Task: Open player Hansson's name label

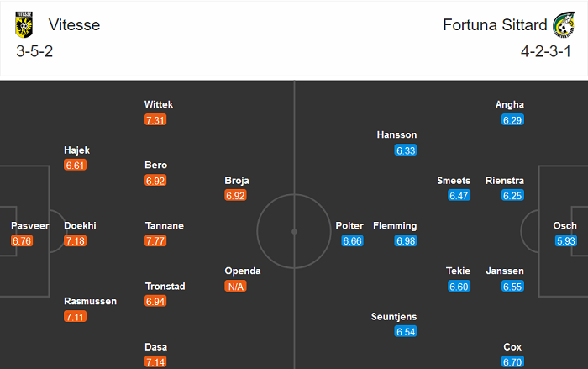Action: pyautogui.click(x=396, y=134)
